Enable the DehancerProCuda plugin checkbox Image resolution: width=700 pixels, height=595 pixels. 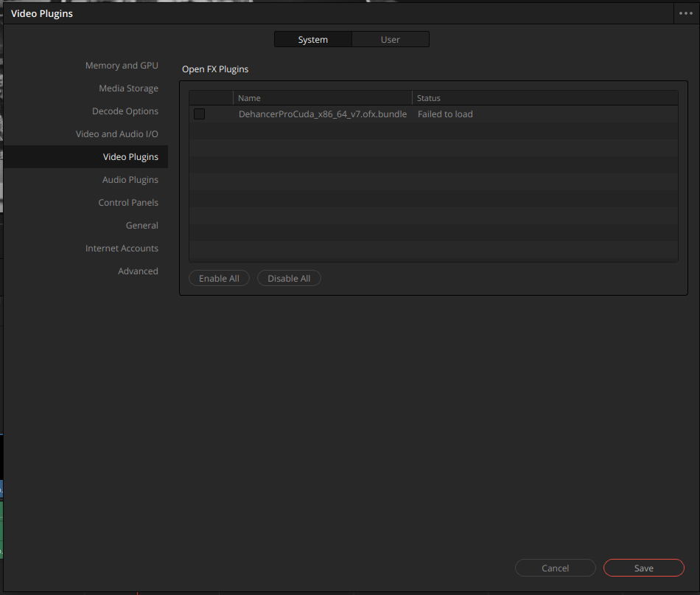pos(200,114)
